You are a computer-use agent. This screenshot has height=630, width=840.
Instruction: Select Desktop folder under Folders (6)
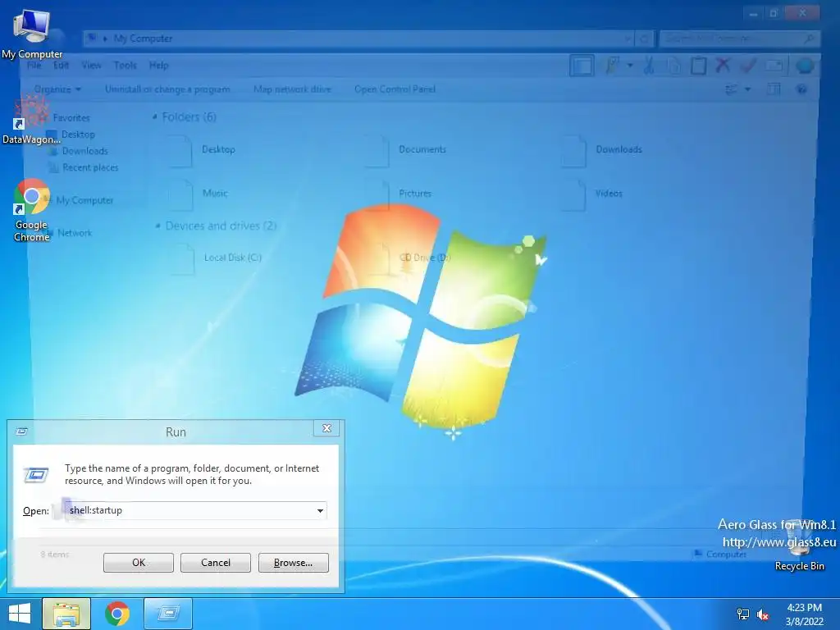(x=203, y=150)
